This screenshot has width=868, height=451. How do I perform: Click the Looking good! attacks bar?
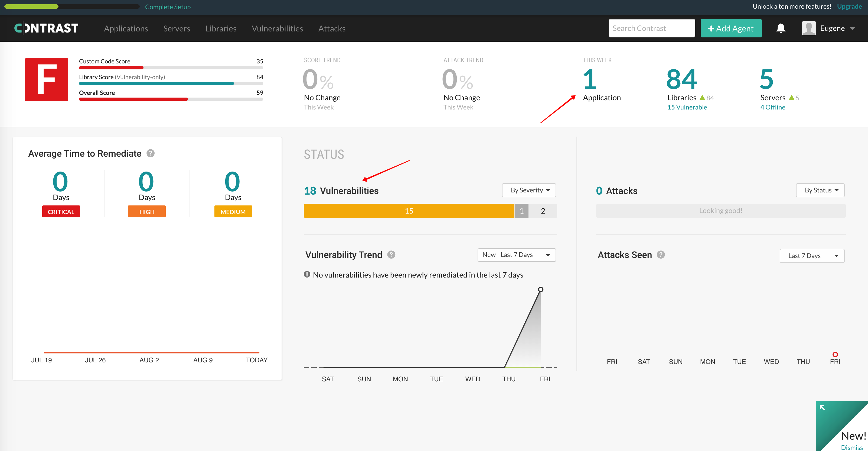(x=721, y=211)
